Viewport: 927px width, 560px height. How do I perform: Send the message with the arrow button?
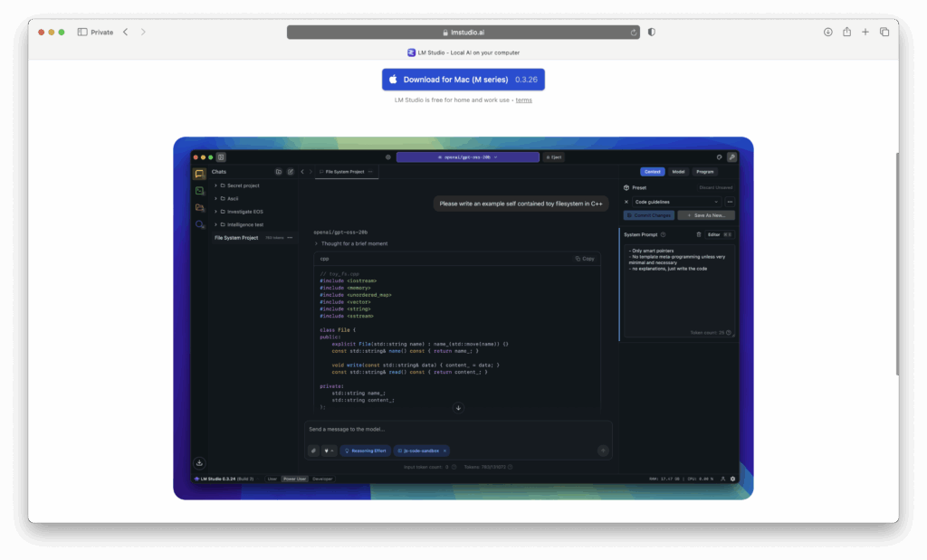click(603, 451)
